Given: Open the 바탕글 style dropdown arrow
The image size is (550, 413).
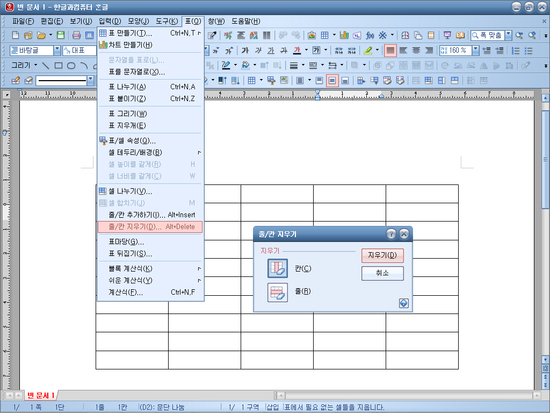Looking at the screenshot, I should click(57, 51).
